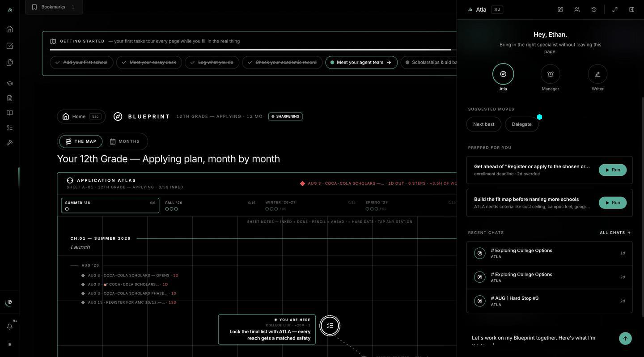644x357 pixels.
Task: Toggle the Add your first school task
Action: [81, 63]
